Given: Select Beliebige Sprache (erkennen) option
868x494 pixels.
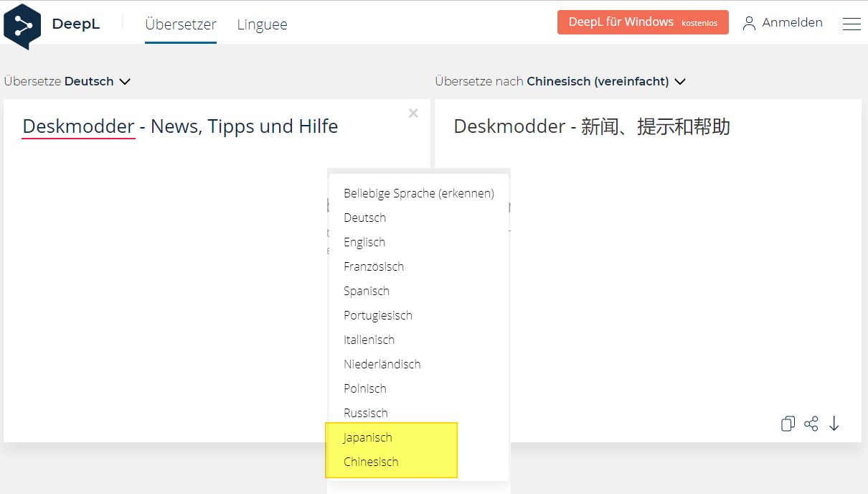Looking at the screenshot, I should pyautogui.click(x=419, y=193).
